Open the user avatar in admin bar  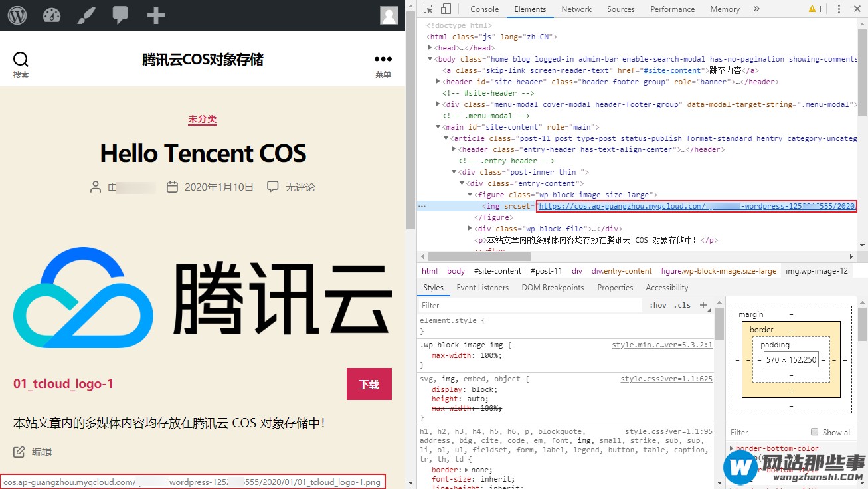pyautogui.click(x=389, y=15)
